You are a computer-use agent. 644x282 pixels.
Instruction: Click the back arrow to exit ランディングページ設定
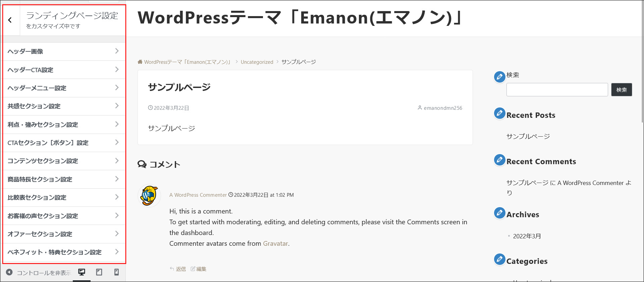[10, 20]
